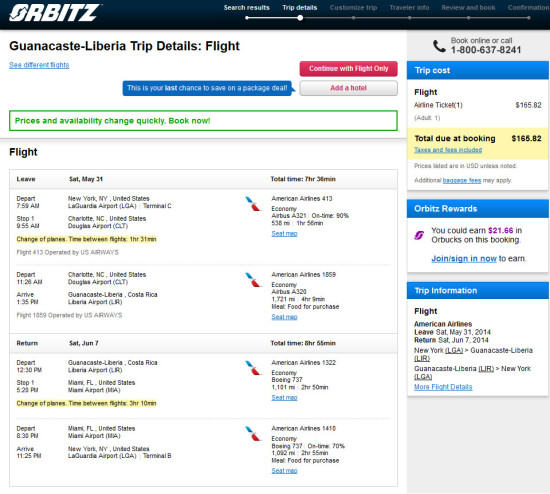The width and height of the screenshot is (550, 494).
Task: Click the American Airlines logo for flight 1859
Action: click(x=253, y=280)
